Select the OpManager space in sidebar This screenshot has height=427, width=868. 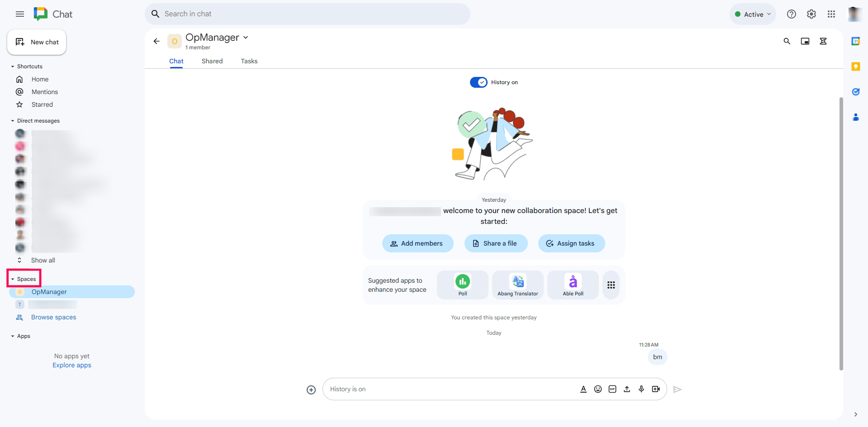pyautogui.click(x=72, y=292)
